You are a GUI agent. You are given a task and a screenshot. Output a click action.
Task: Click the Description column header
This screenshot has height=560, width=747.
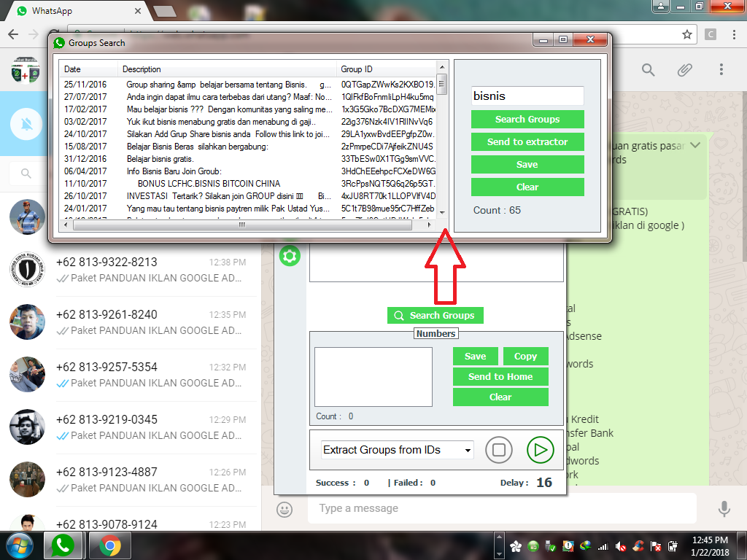tap(228, 69)
